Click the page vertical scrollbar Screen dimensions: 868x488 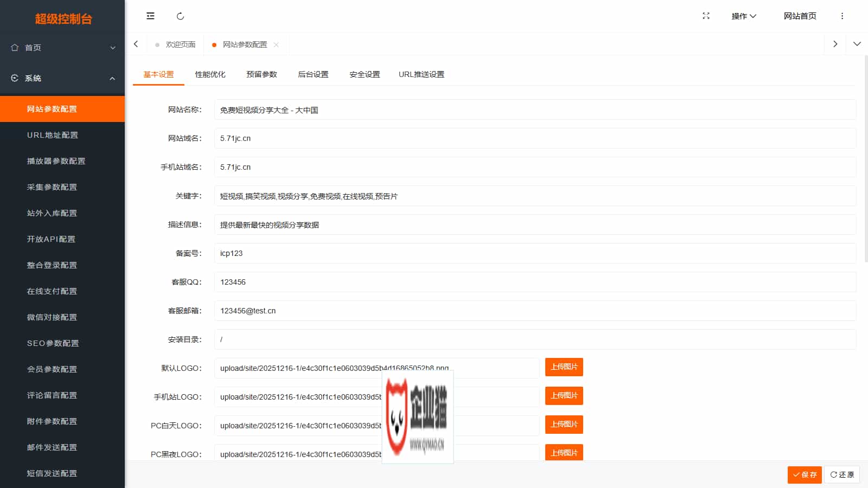click(x=865, y=159)
